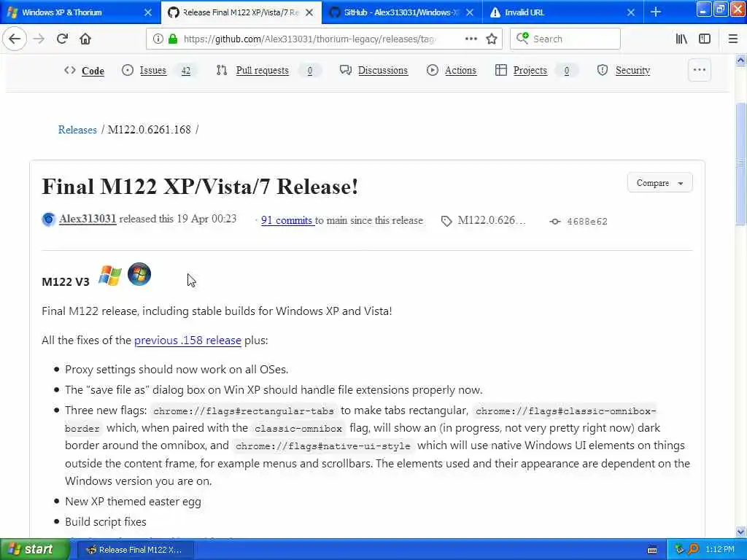This screenshot has height=560, width=747.
Task: Reload the current page
Action: (62, 39)
